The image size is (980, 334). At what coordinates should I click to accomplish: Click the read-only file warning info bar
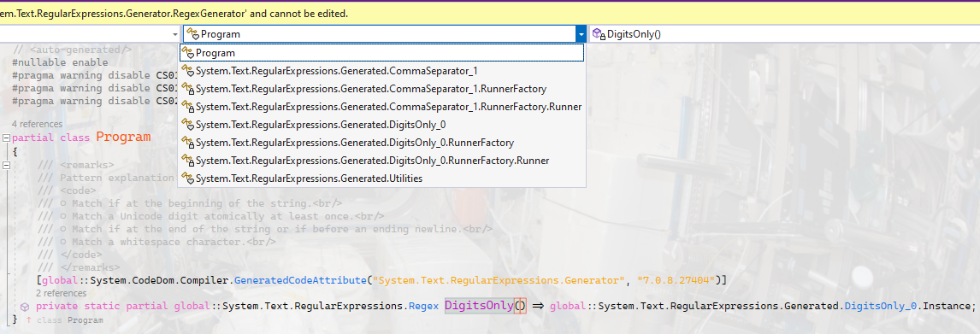point(490,13)
